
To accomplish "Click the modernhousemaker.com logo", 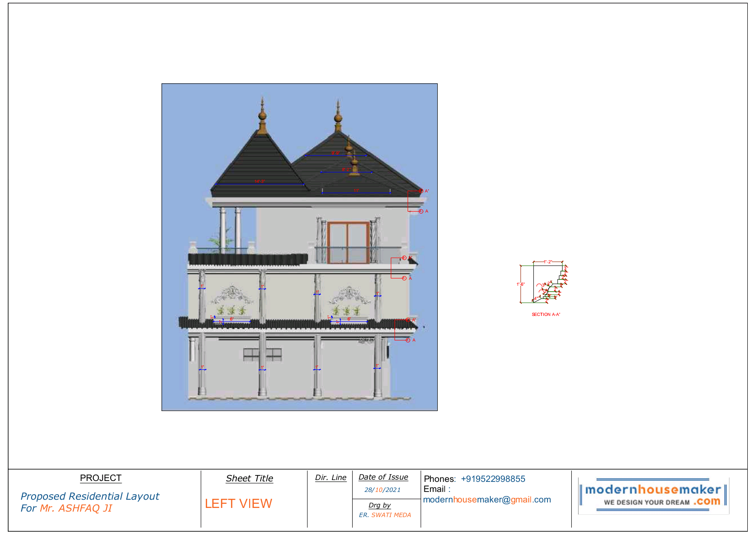I will [653, 496].
